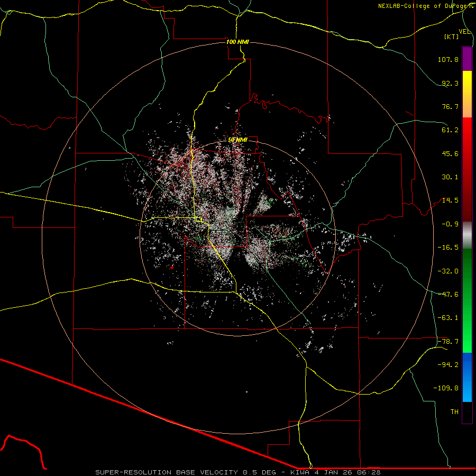Screen dimensions: 476x476
Task: Click the -94.2 velocity scale value
Action: [x=448, y=365]
